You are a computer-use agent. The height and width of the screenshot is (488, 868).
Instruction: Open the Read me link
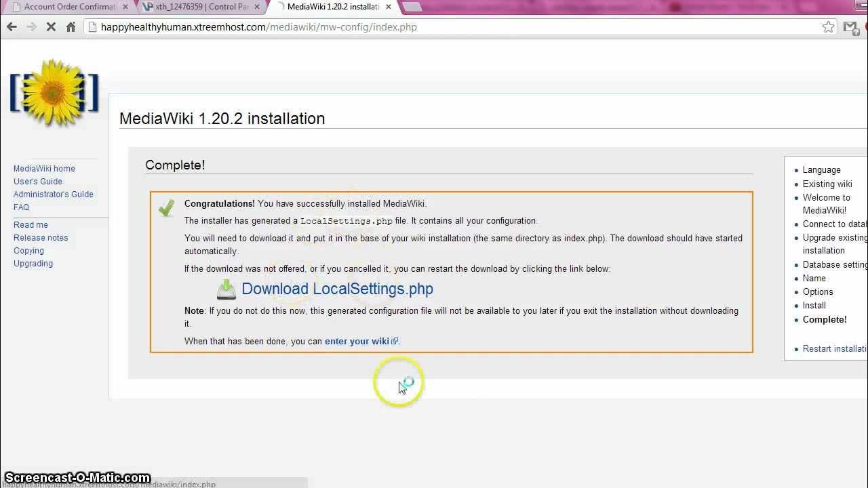[31, 225]
